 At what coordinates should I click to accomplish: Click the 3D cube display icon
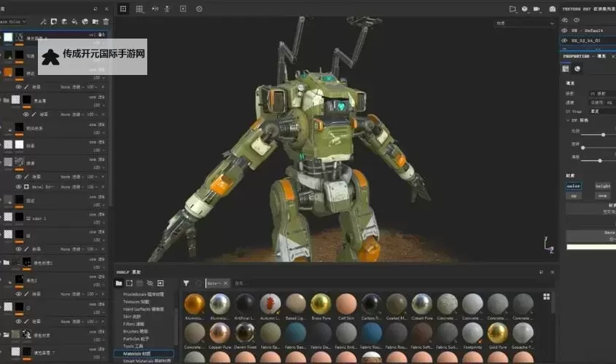click(x=524, y=9)
